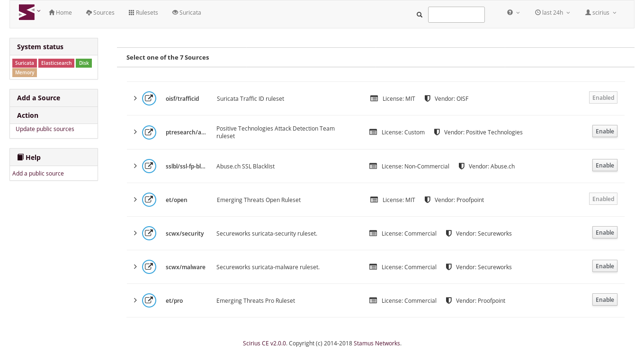Click the Scirius logo icon

(x=27, y=12)
